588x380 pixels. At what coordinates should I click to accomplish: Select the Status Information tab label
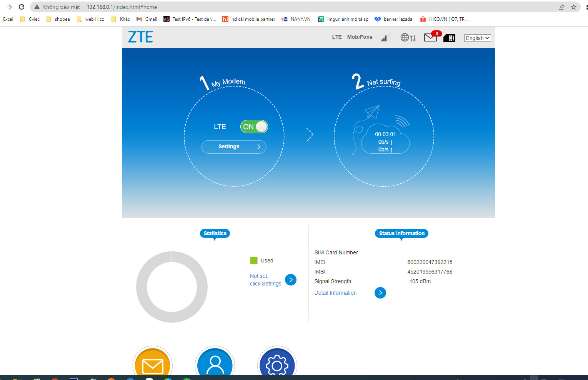coord(401,233)
